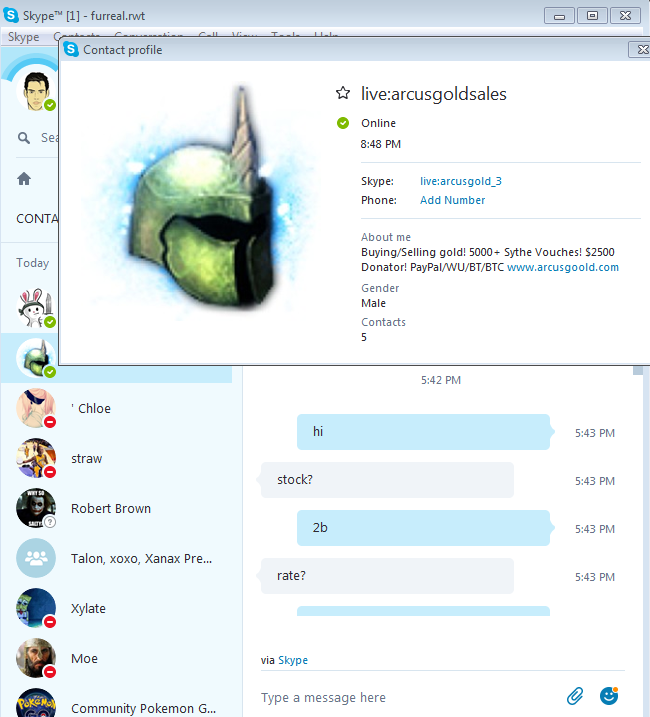This screenshot has height=717, width=650.
Task: Open your own profile avatar
Action: (x=36, y=91)
